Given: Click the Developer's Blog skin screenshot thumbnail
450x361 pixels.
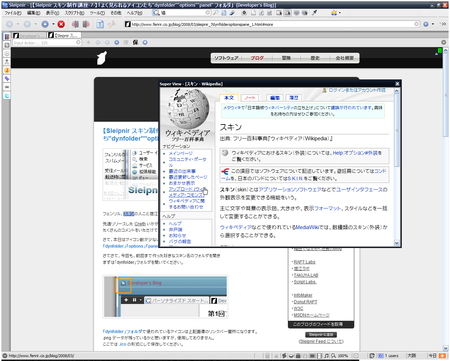Looking at the screenshot, I should 166,296.
